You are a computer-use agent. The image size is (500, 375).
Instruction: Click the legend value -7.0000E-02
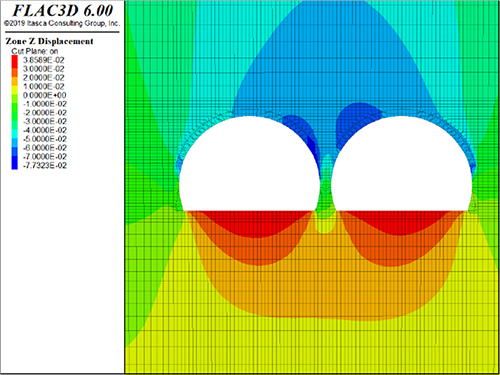[x=44, y=157]
